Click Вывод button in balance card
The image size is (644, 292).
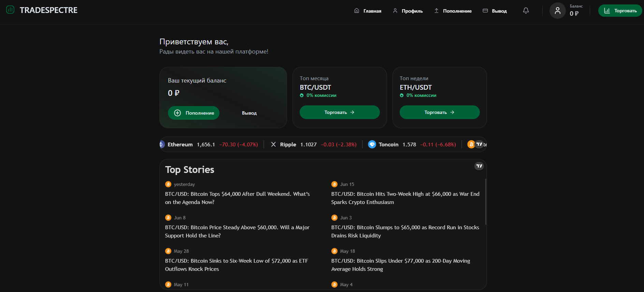click(249, 113)
